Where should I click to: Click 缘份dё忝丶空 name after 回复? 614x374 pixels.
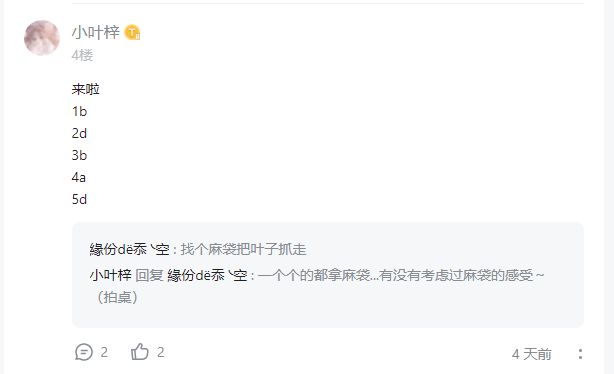coord(207,275)
